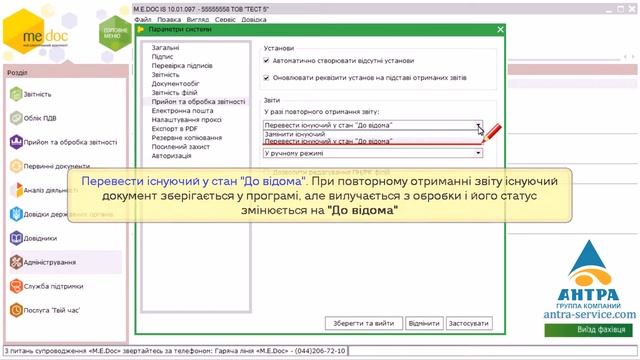Select Електронна пошта settings item
Viewport: 640px width, 360px height.
pyautogui.click(x=182, y=111)
